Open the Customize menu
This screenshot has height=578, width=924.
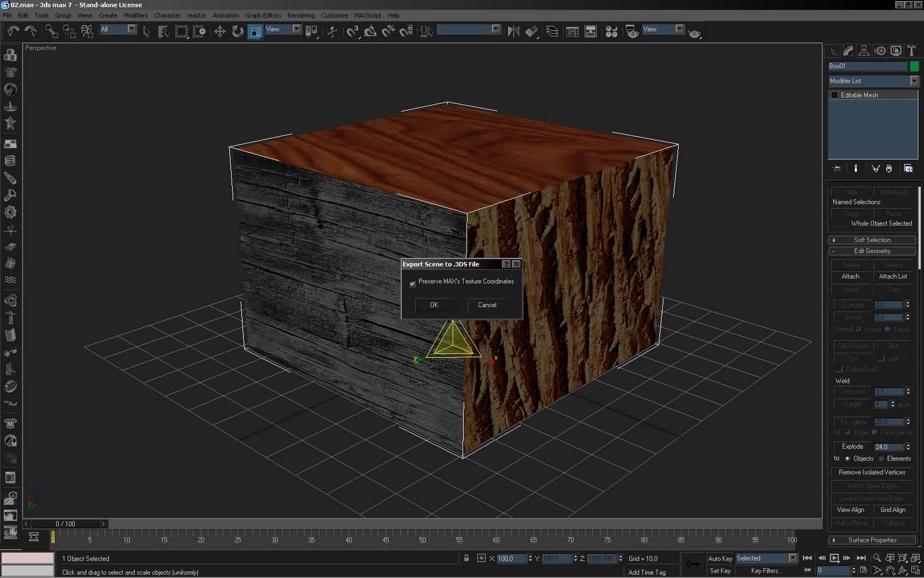click(334, 16)
